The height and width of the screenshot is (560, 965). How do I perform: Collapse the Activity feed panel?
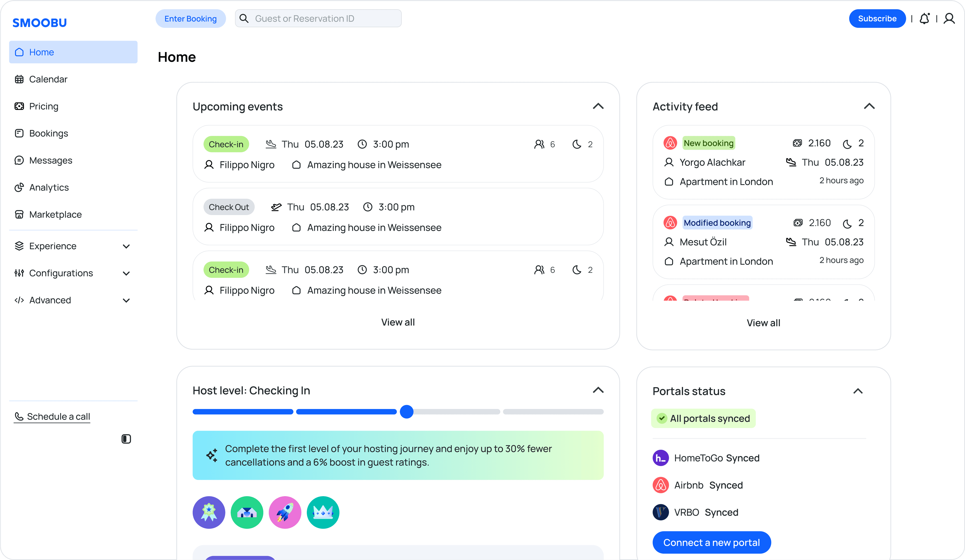coord(869,106)
